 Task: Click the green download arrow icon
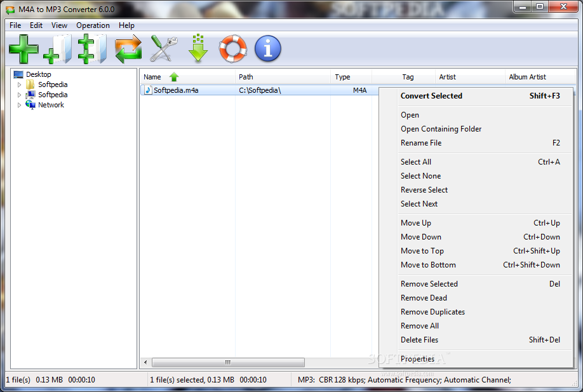(198, 48)
